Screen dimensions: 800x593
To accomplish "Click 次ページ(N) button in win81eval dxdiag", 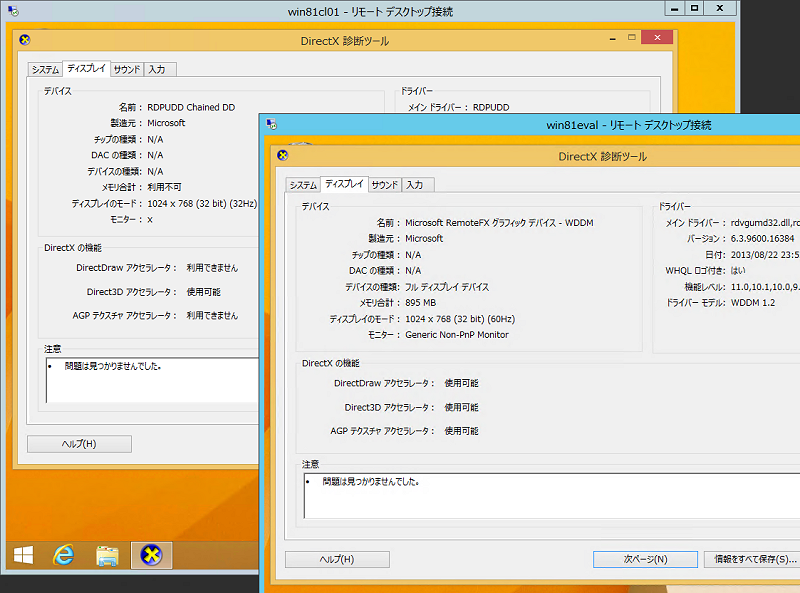I will pyautogui.click(x=645, y=559).
